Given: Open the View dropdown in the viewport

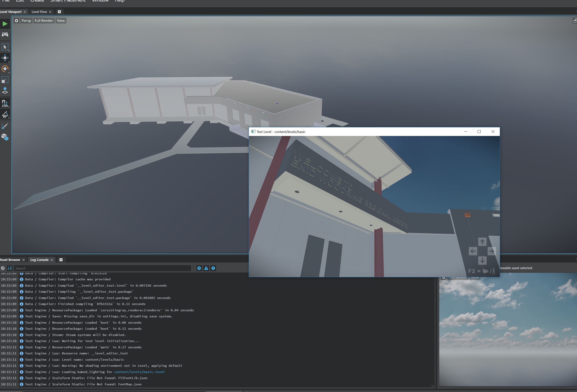Looking at the screenshot, I should pyautogui.click(x=61, y=20).
